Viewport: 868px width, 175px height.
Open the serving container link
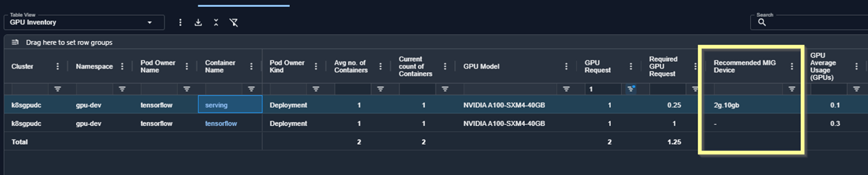pyautogui.click(x=216, y=105)
